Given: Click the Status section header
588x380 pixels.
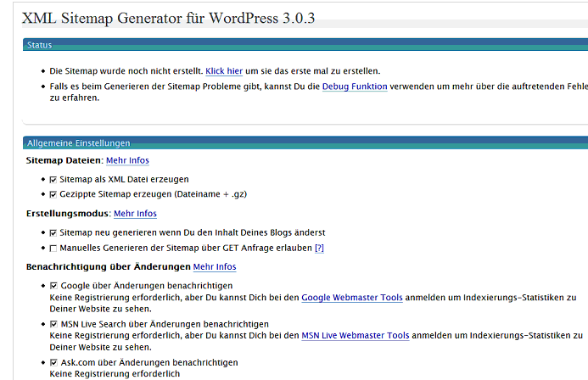Looking at the screenshot, I should click(305, 45).
